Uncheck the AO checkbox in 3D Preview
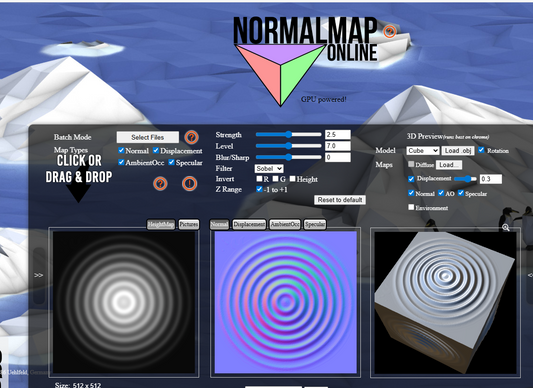The height and width of the screenshot is (388, 533). [x=441, y=193]
